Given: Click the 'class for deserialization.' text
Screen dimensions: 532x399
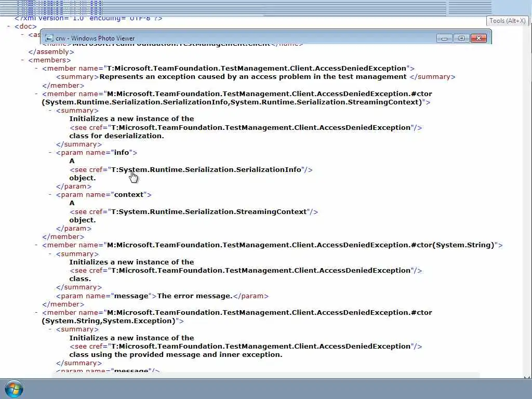Looking at the screenshot, I should point(117,136).
